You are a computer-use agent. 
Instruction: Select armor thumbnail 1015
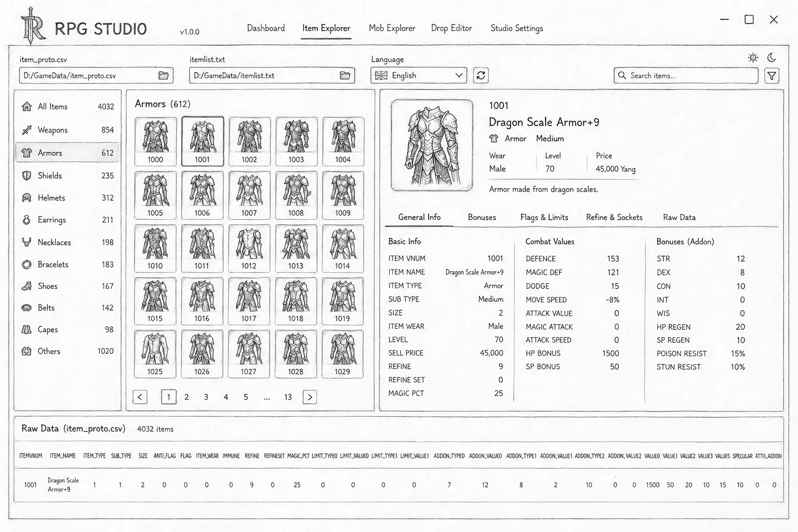point(155,301)
